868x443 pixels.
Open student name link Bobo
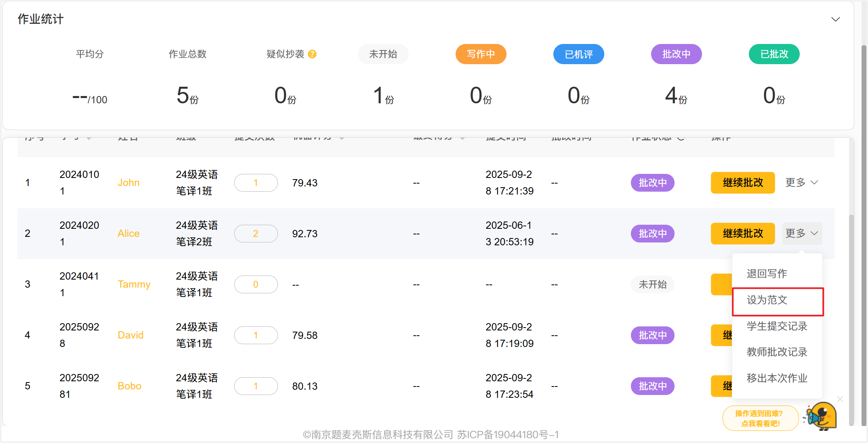(129, 386)
